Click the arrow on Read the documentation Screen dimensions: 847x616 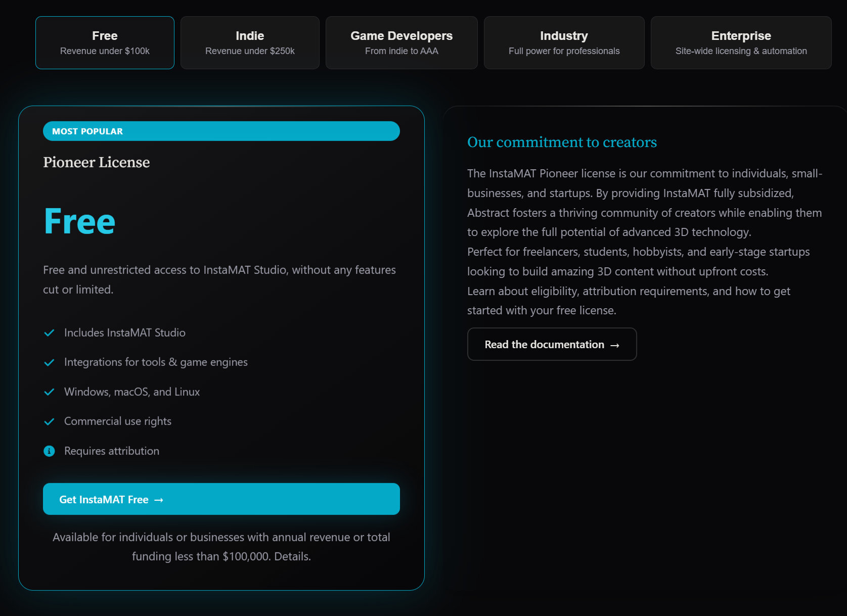pos(615,345)
